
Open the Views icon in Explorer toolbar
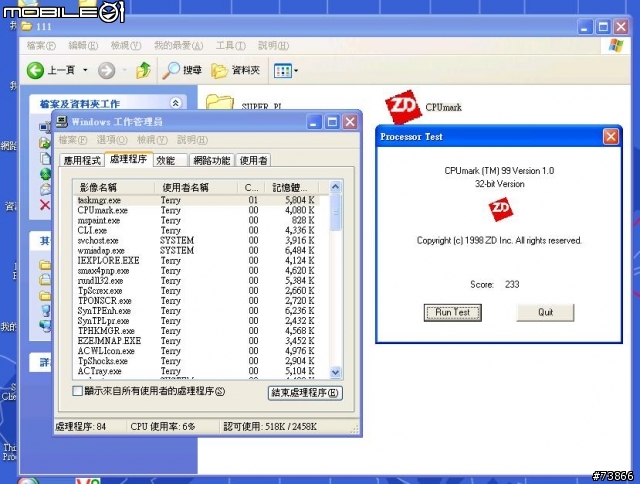click(282, 71)
